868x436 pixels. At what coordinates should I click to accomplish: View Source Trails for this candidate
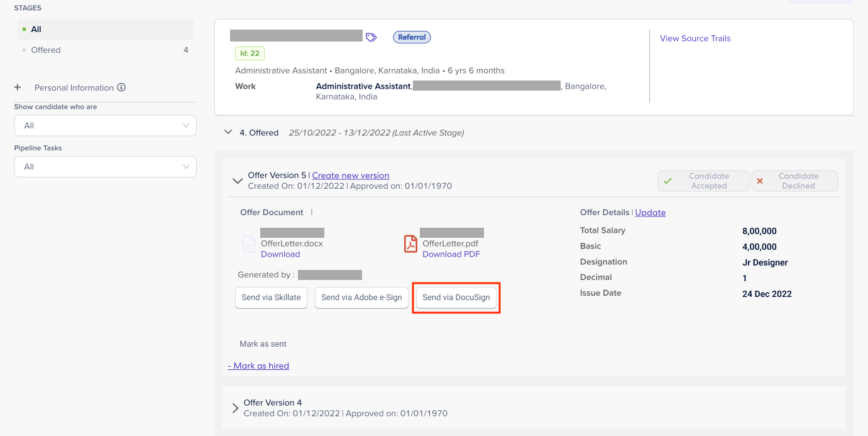695,38
